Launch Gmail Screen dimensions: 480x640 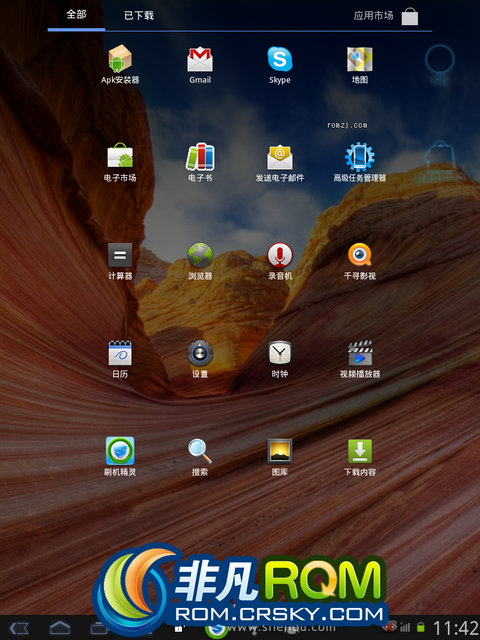[x=200, y=64]
